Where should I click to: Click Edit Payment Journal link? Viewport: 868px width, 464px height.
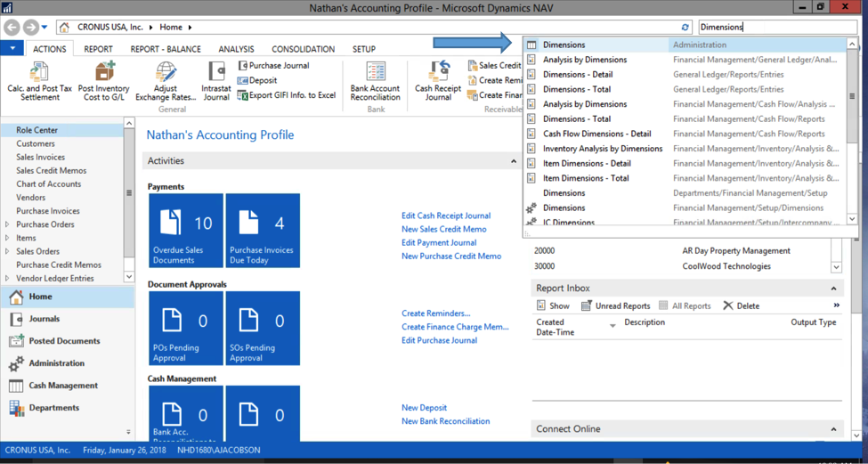tap(439, 242)
